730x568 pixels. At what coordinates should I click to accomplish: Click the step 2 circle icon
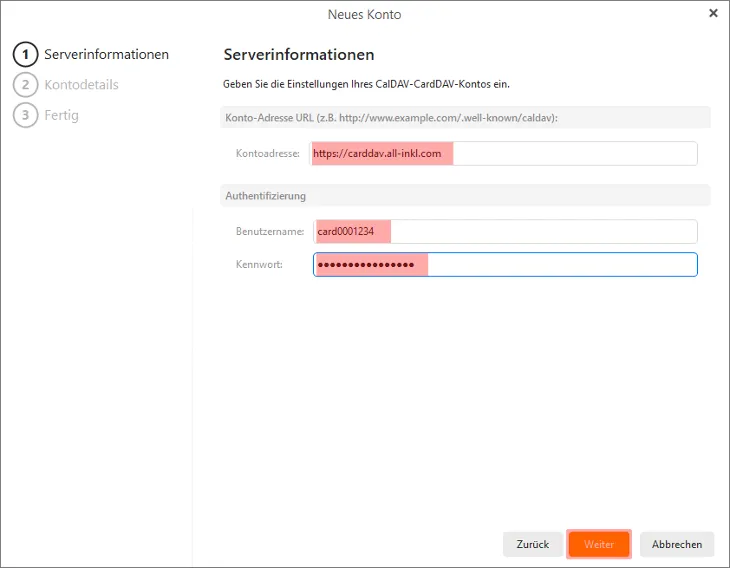[25, 85]
